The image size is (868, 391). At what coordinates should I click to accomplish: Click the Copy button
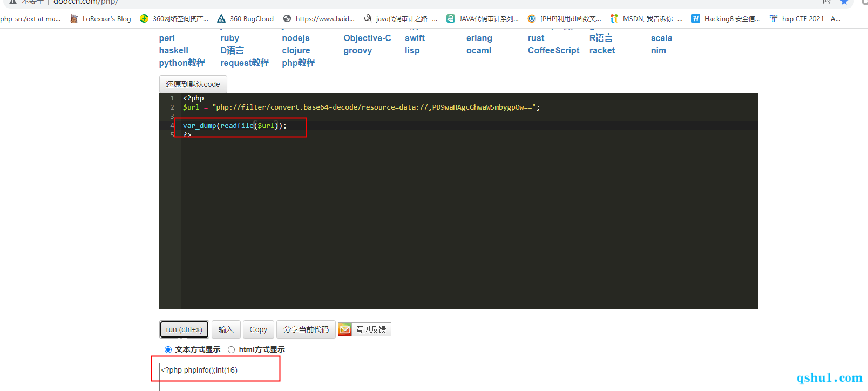[258, 329]
